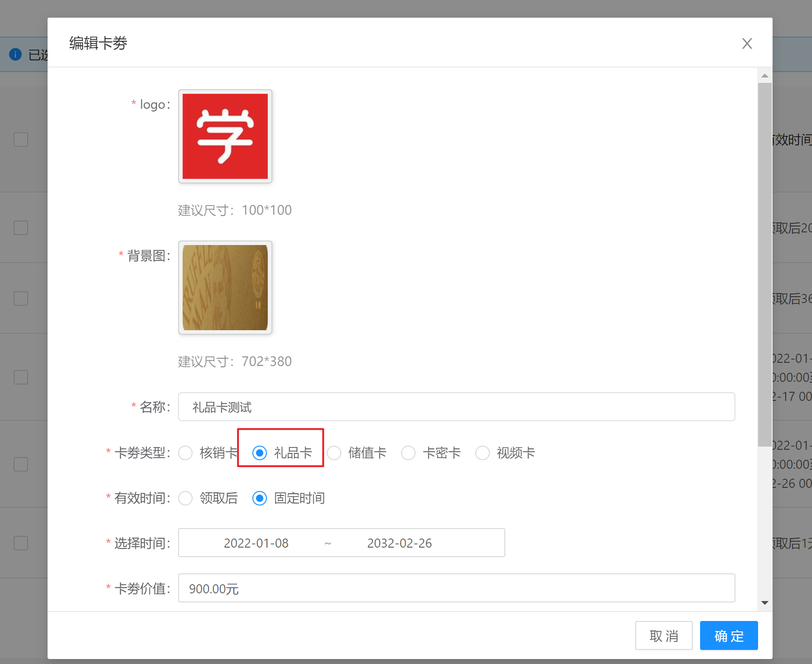Image resolution: width=812 pixels, height=664 pixels.
Task: Set valid time to 领取后
Action: click(x=186, y=498)
